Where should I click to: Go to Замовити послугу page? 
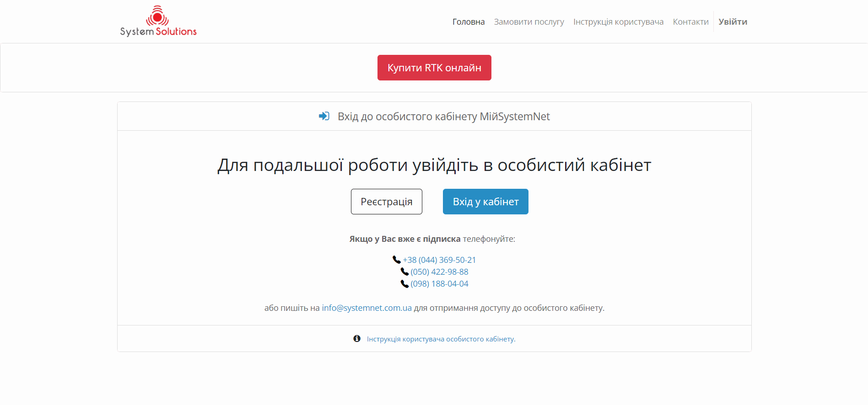tap(528, 21)
